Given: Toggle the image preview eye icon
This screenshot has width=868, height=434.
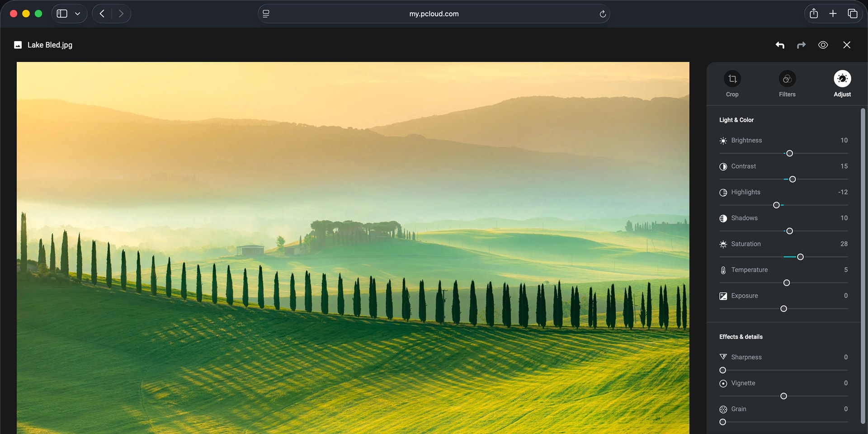Looking at the screenshot, I should click(823, 45).
